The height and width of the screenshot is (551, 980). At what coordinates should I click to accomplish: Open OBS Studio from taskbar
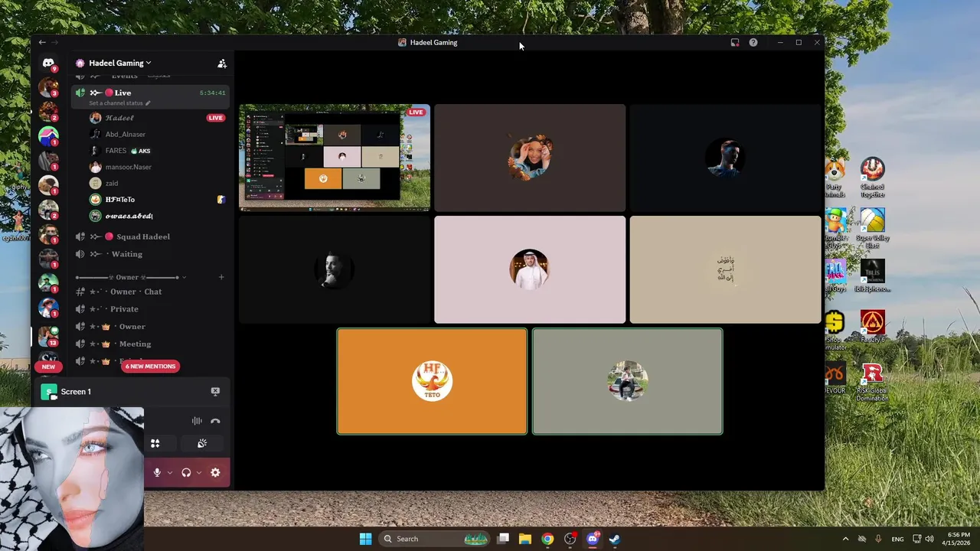(570, 539)
